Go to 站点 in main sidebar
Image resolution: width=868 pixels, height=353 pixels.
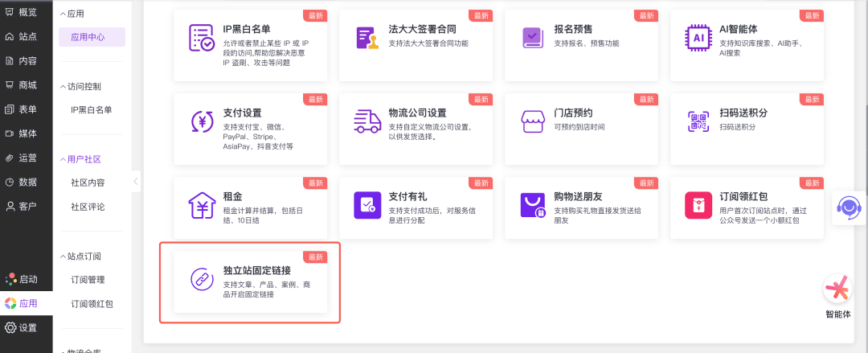click(22, 36)
